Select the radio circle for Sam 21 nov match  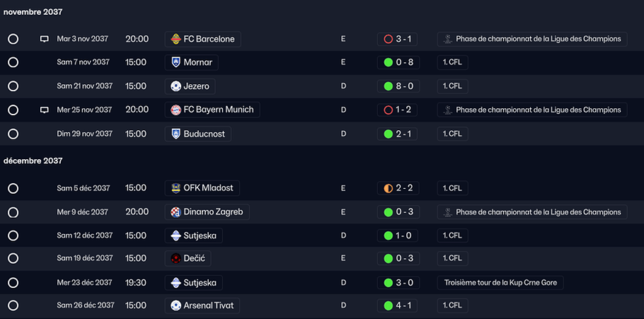[13, 86]
